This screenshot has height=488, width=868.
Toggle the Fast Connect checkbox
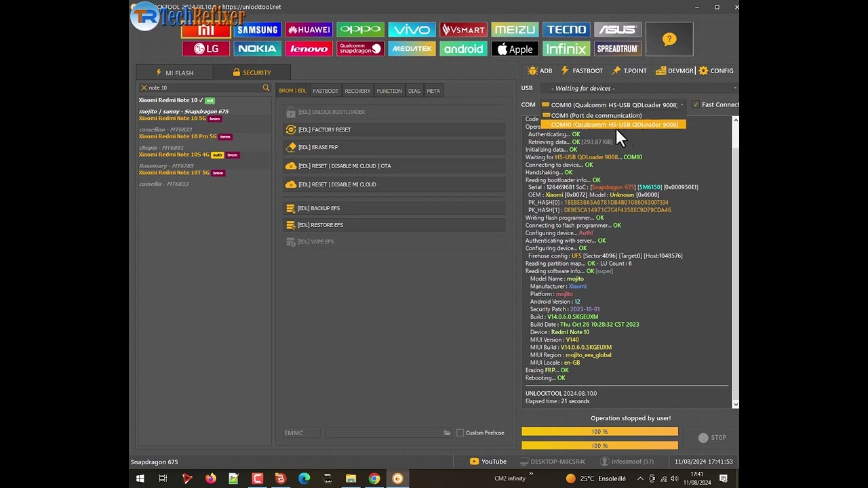coord(696,105)
